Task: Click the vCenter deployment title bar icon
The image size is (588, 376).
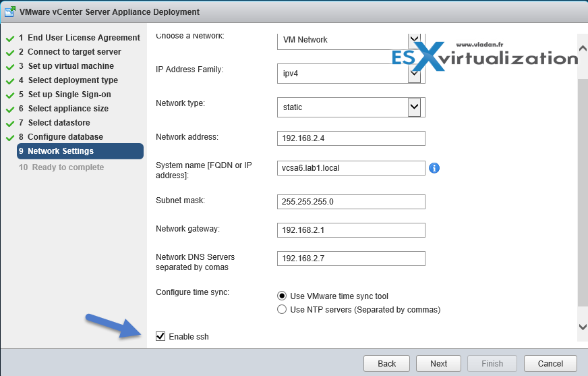Action: click(9, 11)
